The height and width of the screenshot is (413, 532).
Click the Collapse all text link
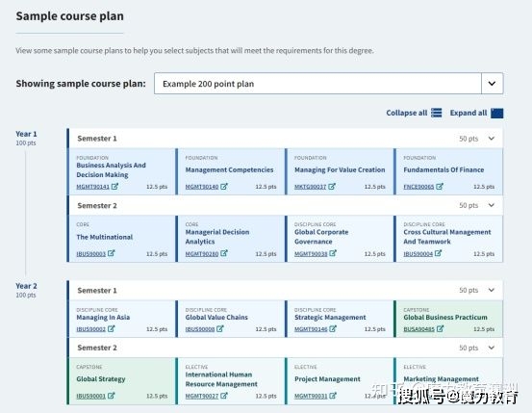click(x=407, y=113)
